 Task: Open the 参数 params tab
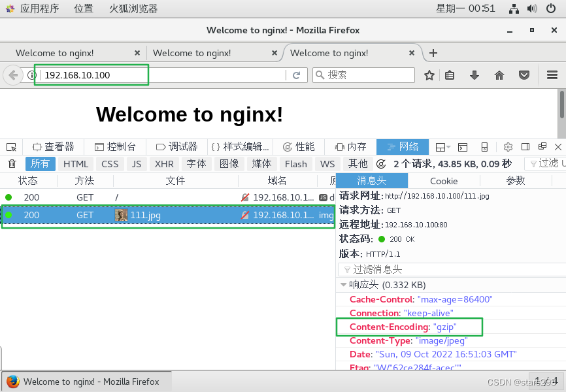tap(516, 180)
